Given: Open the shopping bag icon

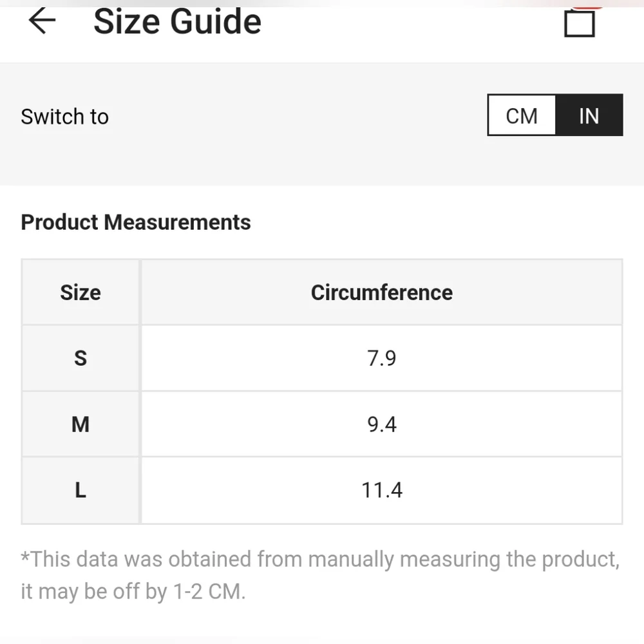Looking at the screenshot, I should [x=580, y=24].
